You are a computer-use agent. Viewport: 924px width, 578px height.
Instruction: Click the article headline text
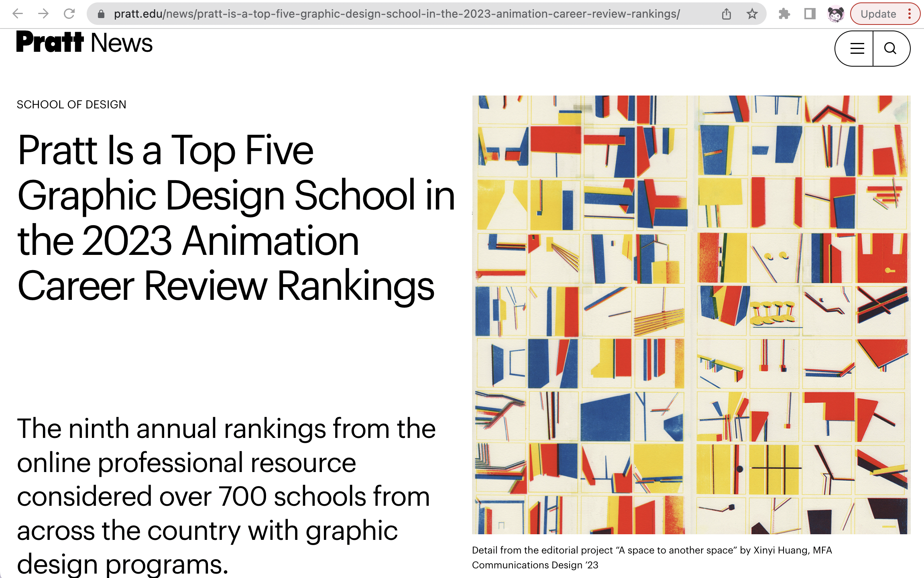click(236, 218)
